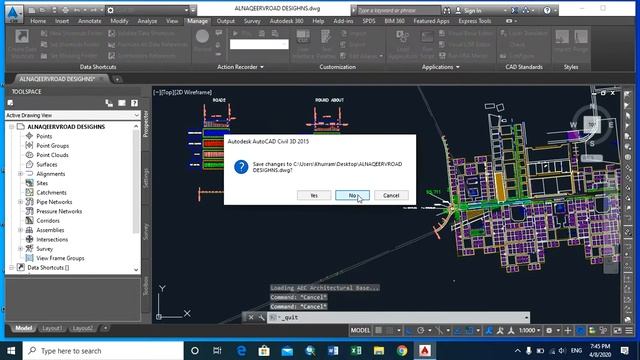
Task: Select Points node in Prospector tree
Action: pos(44,136)
